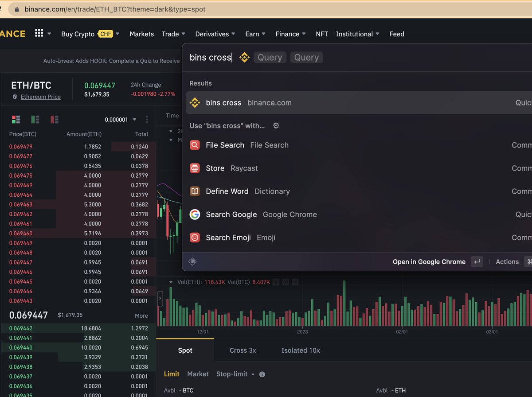Viewport: 532px width, 397px height.
Task: Click sell order price 0.069460
Action: click(x=21, y=234)
